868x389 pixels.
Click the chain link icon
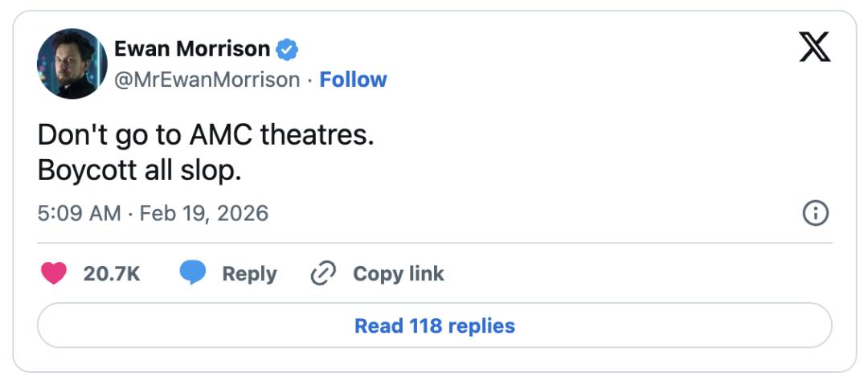(322, 273)
